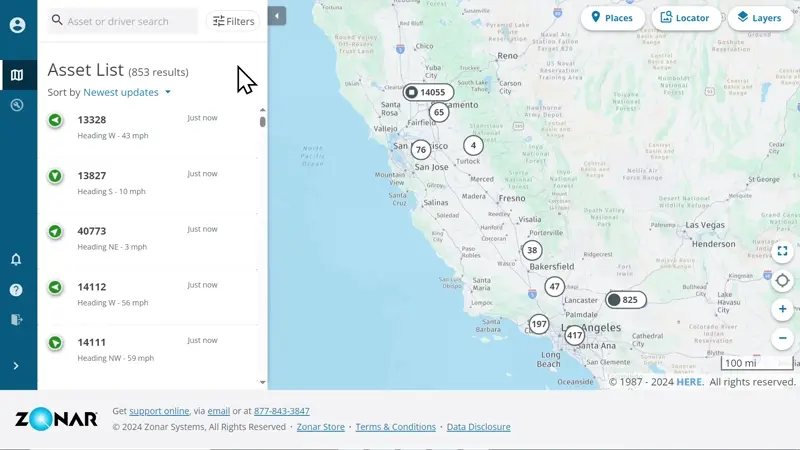
Task: Open notifications bell in sidebar
Action: click(16, 260)
